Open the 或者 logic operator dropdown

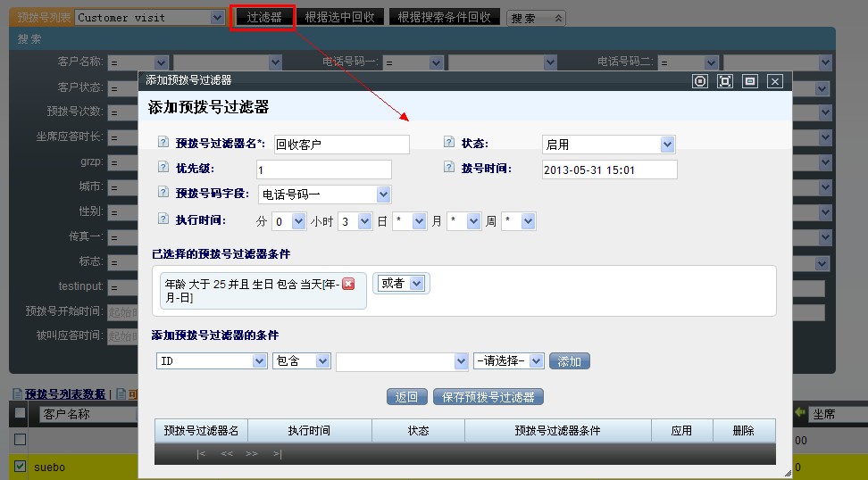(401, 283)
